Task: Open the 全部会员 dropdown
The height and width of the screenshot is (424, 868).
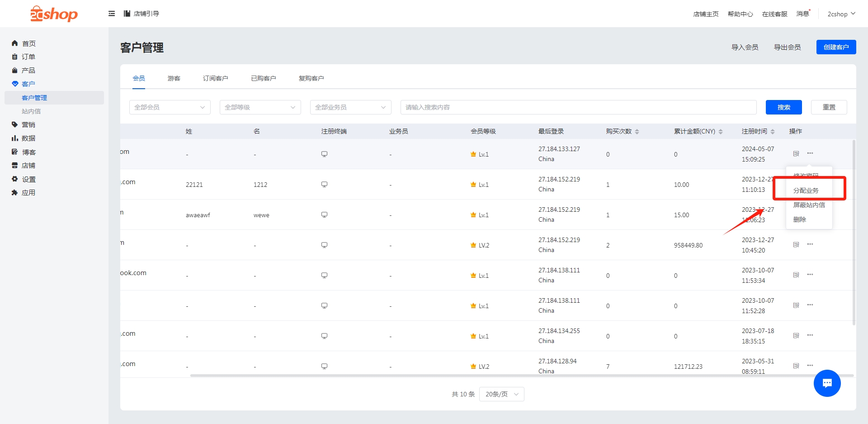Action: (170, 107)
